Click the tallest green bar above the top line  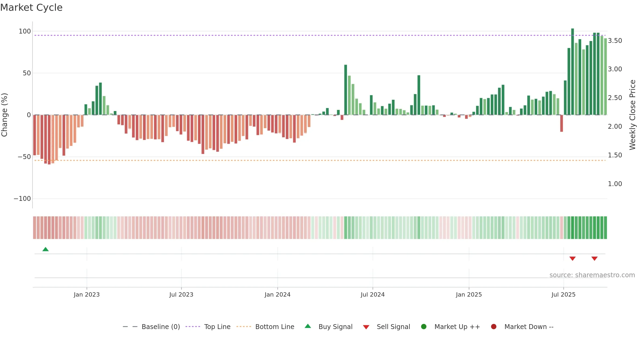tap(573, 72)
